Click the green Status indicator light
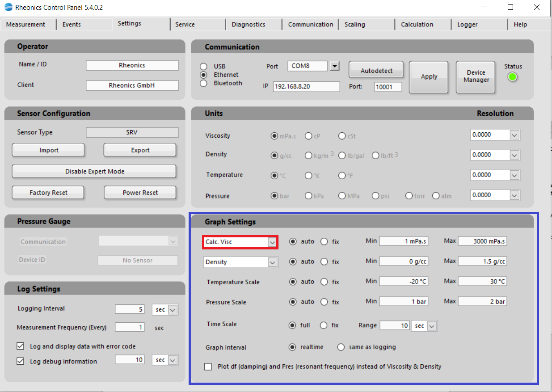 512,77
